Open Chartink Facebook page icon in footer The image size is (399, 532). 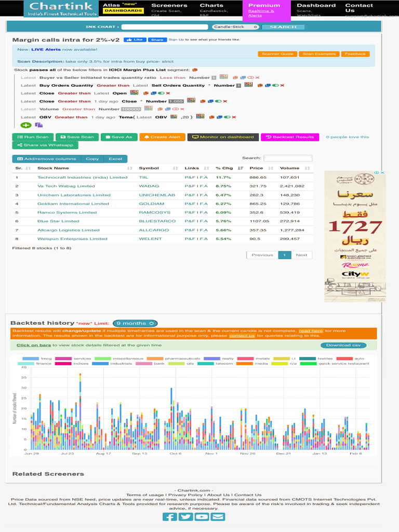(x=170, y=517)
